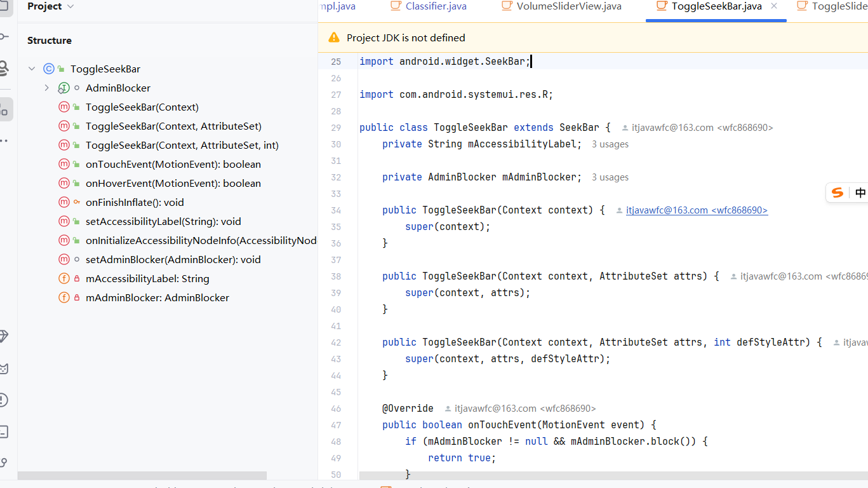868x488 pixels.
Task: Click the author inlay on line 38 constructor
Action: pos(799,276)
